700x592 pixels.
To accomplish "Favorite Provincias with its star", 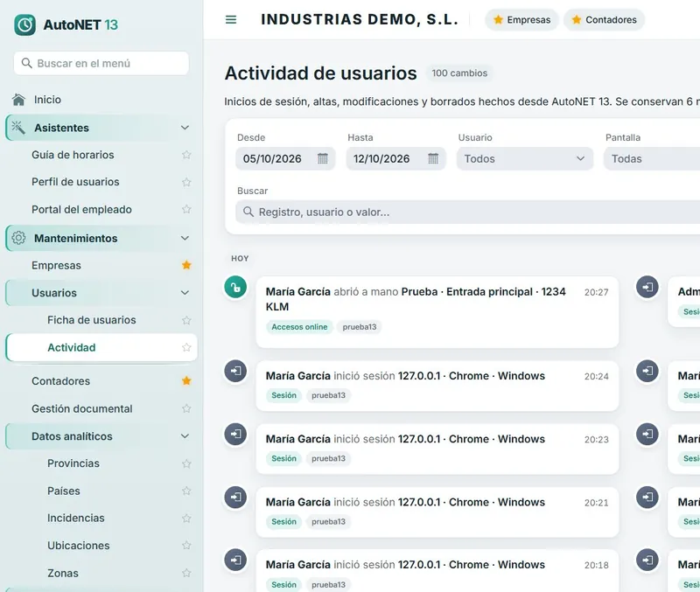I will (x=186, y=463).
